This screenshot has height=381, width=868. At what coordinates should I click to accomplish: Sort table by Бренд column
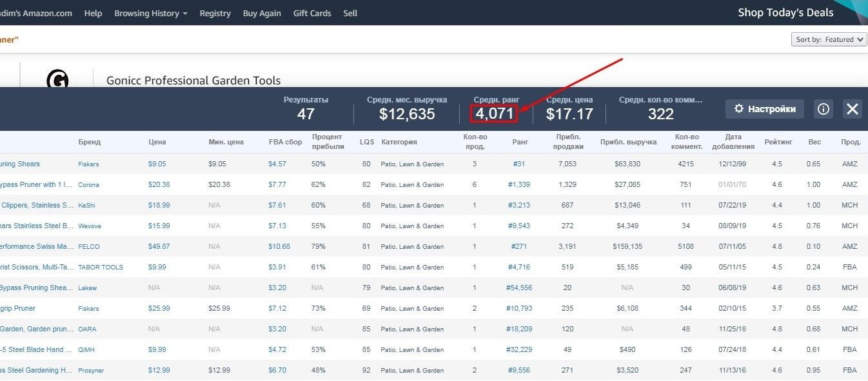click(90, 142)
